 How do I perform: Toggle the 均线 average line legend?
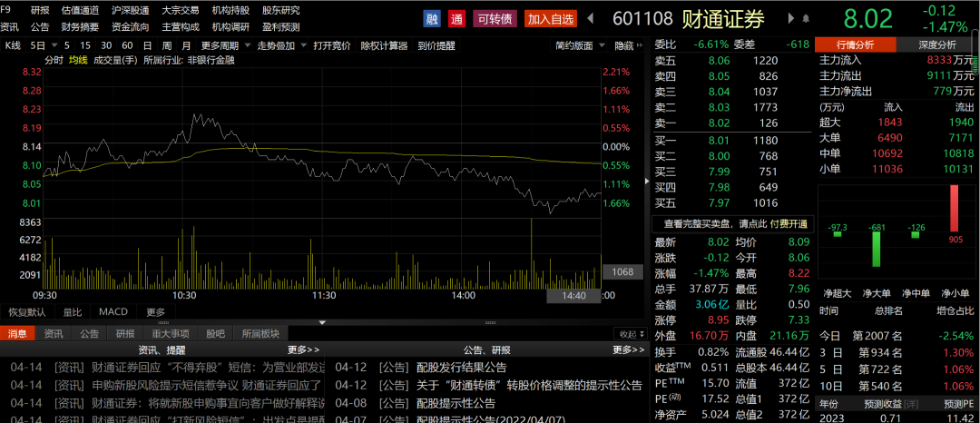pyautogui.click(x=78, y=60)
